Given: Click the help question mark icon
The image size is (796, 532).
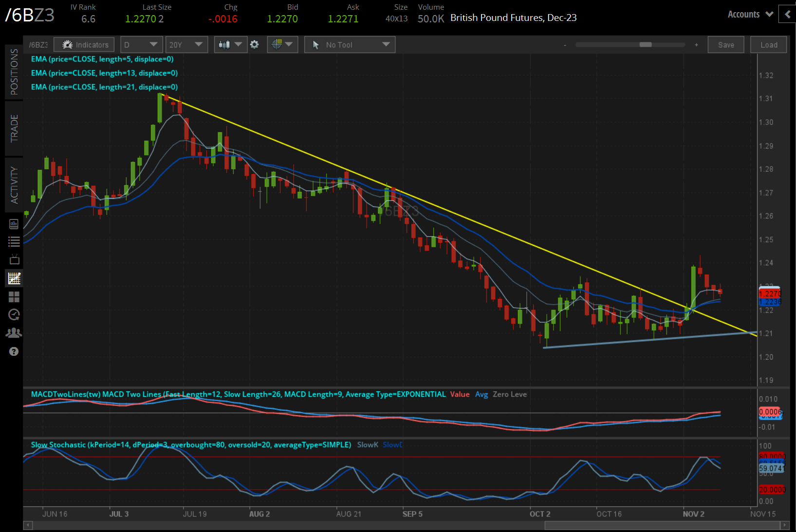Looking at the screenshot, I should coord(14,351).
